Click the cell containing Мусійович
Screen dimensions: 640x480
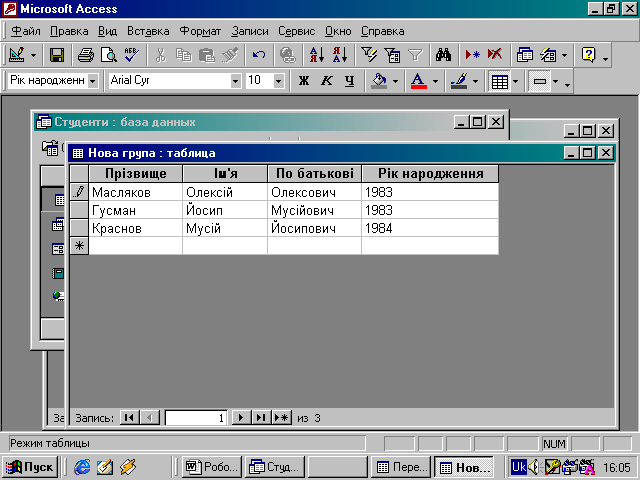314,210
